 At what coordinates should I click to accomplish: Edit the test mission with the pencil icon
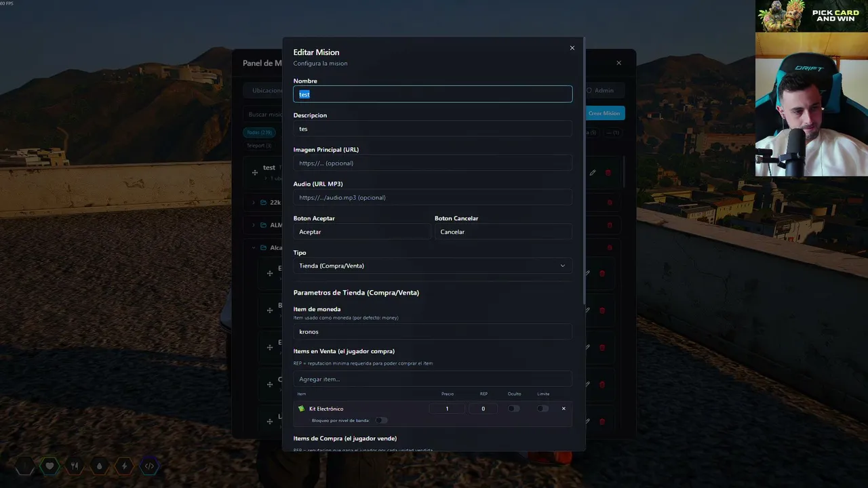click(593, 173)
